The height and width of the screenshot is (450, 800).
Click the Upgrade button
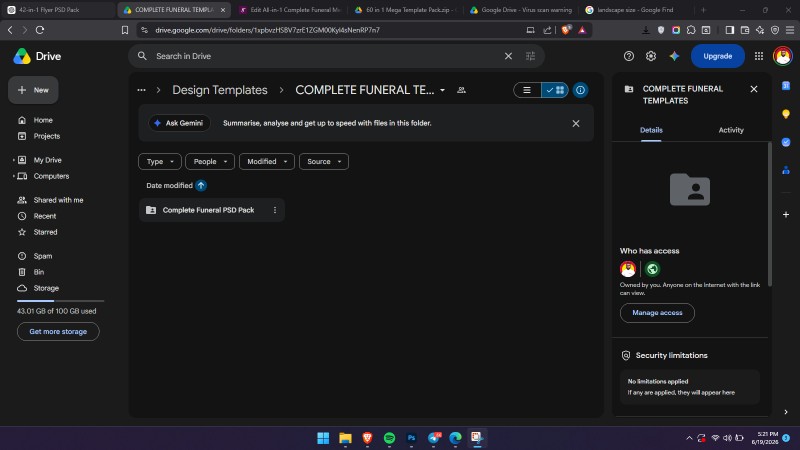[x=717, y=56]
